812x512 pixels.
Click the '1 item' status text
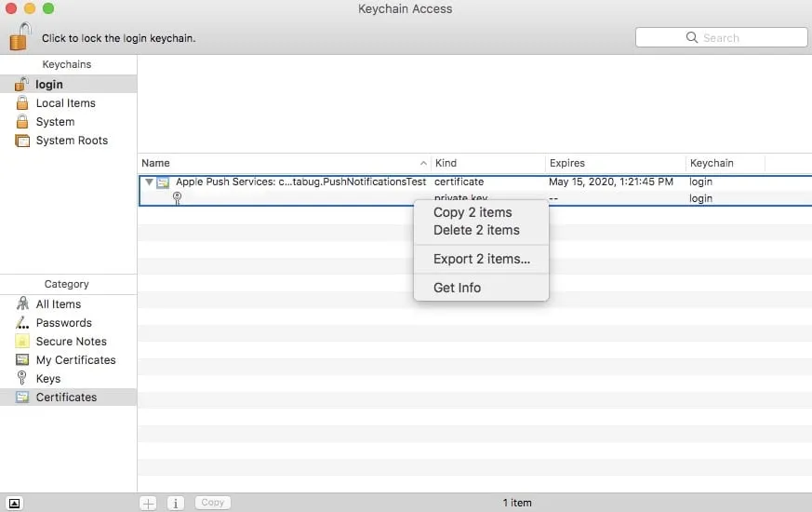pyautogui.click(x=517, y=503)
